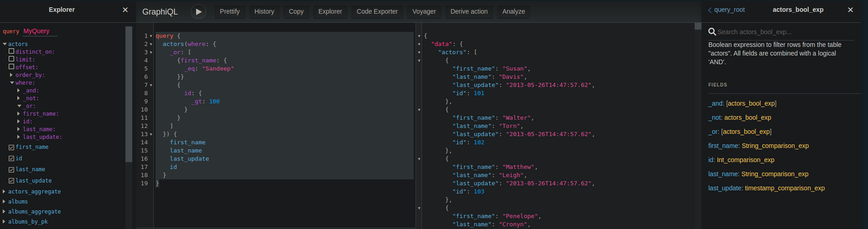This screenshot has width=868, height=229.
Task: Expand actors_aggregate node
Action: (x=4, y=192)
